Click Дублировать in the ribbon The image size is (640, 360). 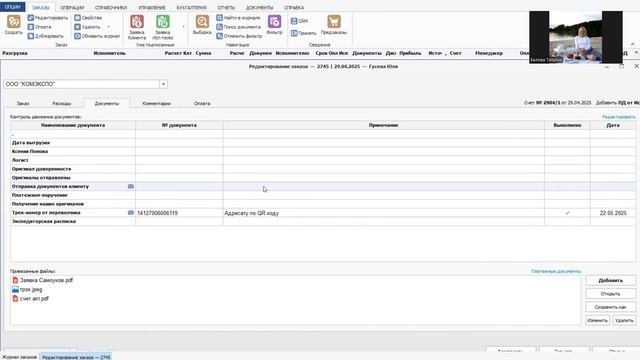[x=45, y=36]
